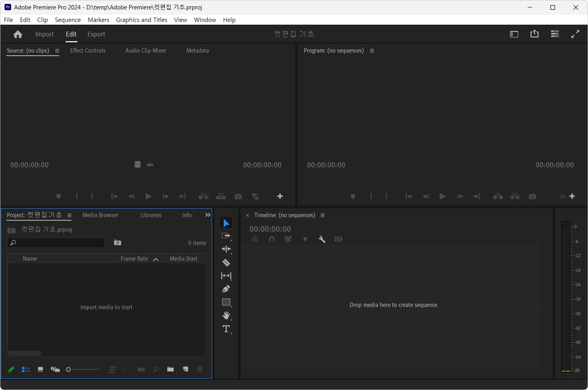
Task: Go to the Export workspace
Action: point(96,34)
